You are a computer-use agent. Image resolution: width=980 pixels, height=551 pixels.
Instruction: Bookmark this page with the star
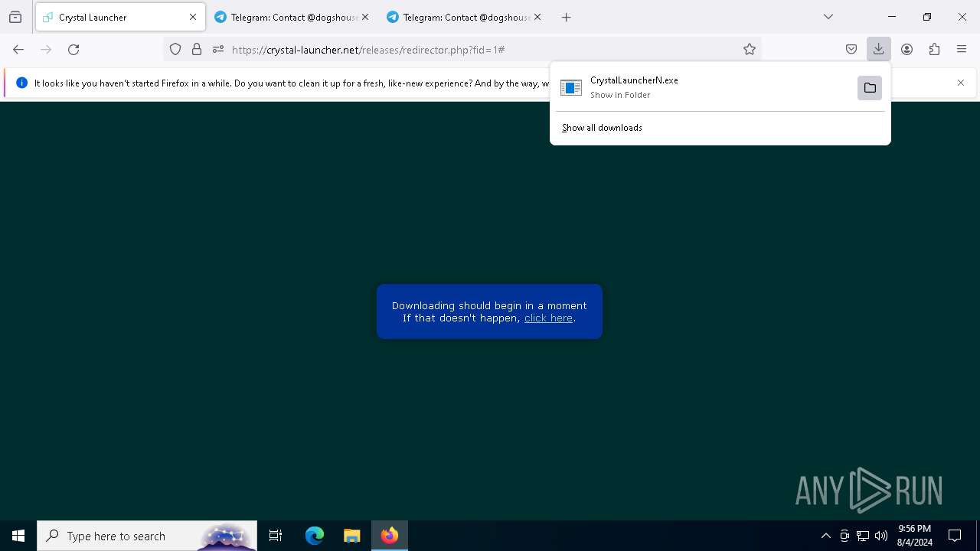(750, 50)
